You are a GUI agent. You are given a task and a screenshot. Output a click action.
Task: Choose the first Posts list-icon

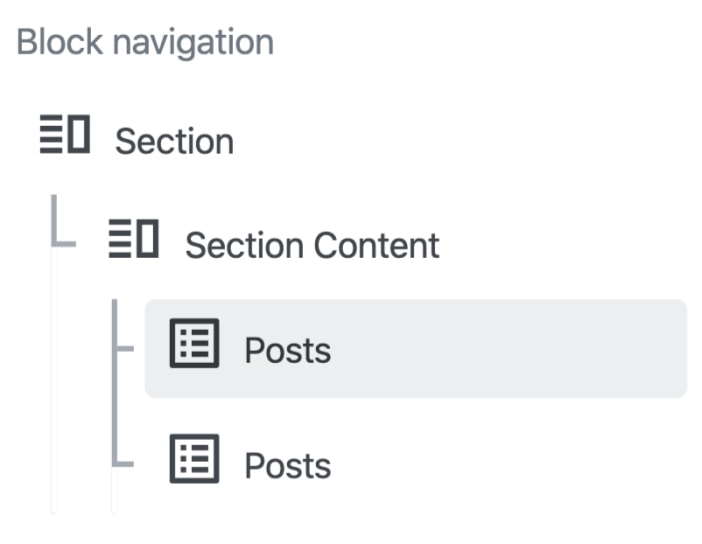194,344
